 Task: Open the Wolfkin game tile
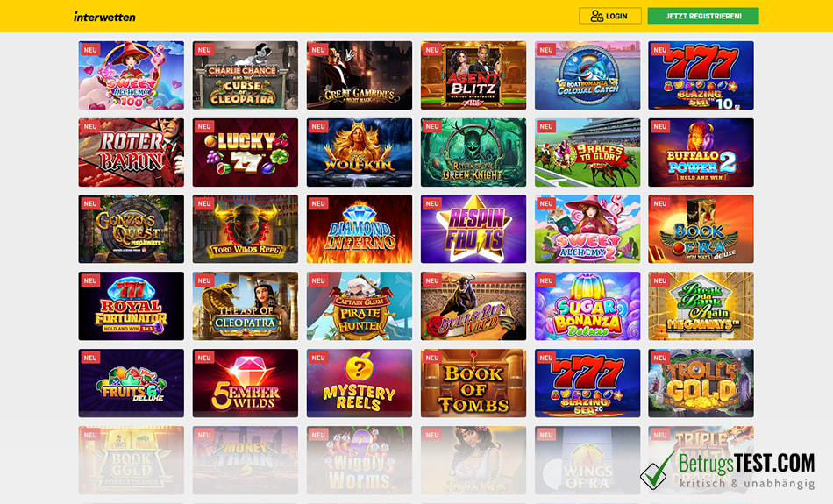coord(360,153)
